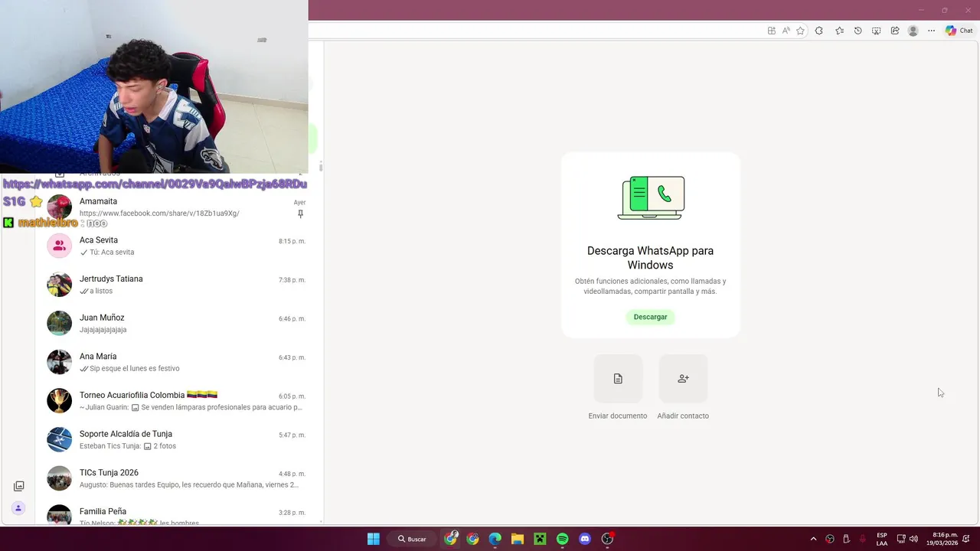Screen dimensions: 980x551
Task: Click the Aca Sevita group avatar
Action: [59, 246]
